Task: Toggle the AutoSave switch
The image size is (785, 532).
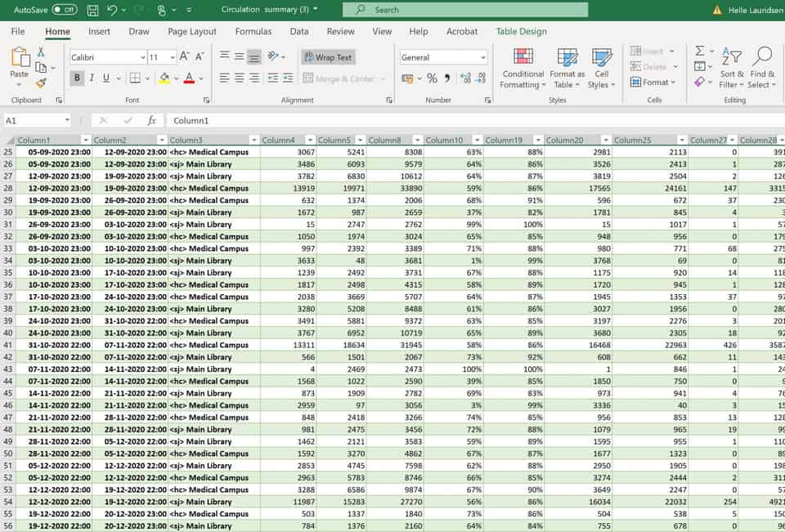Action: coord(64,10)
